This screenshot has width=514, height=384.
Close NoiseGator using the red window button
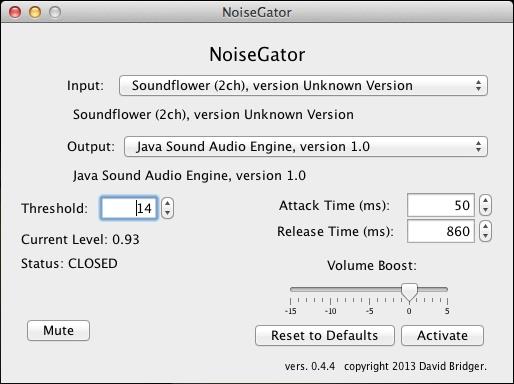coord(15,12)
